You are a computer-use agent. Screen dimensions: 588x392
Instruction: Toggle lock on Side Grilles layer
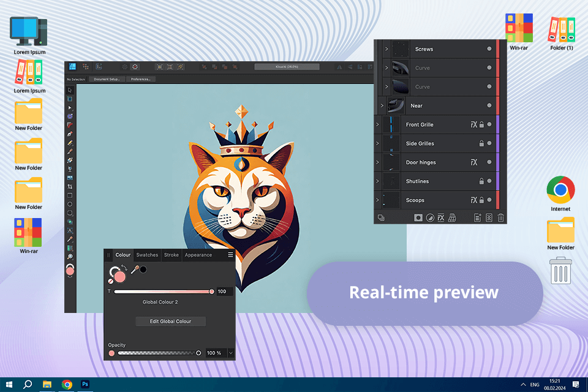[481, 143]
